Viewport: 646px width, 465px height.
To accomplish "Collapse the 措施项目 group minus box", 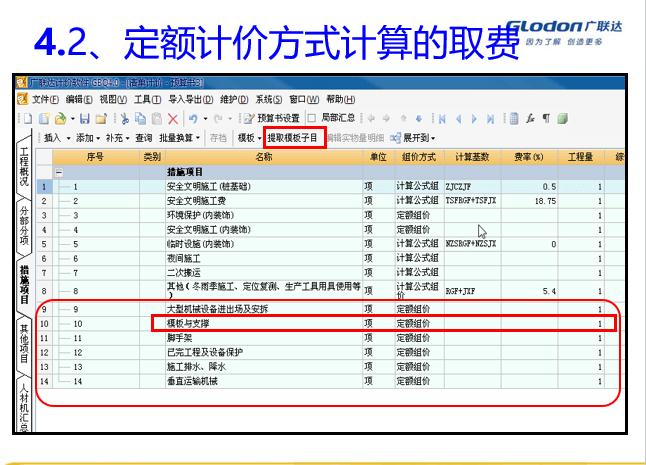I will [59, 172].
